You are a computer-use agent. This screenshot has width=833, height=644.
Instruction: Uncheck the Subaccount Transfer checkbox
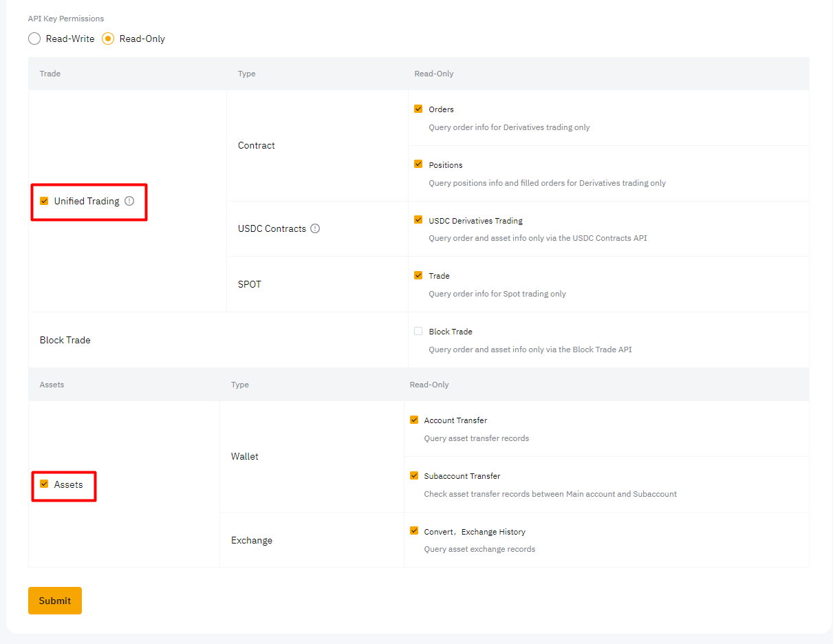tap(414, 475)
